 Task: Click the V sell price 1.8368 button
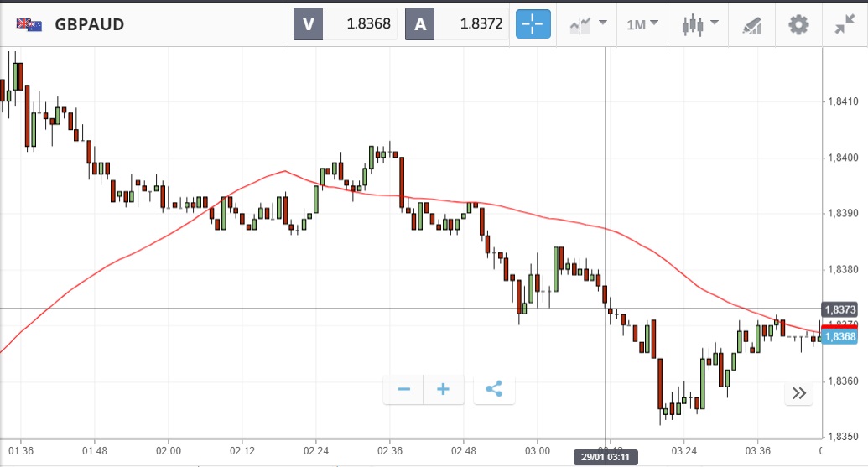click(x=346, y=24)
